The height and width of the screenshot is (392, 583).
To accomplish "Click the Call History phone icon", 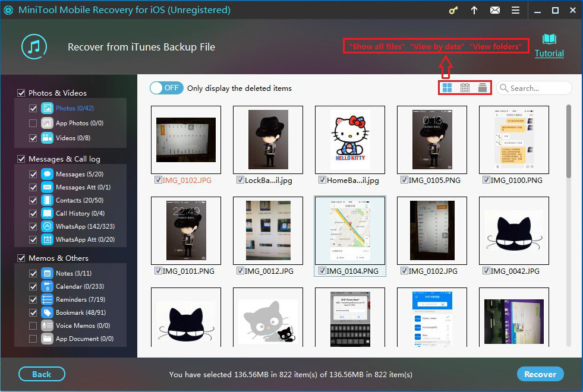I will [x=47, y=213].
